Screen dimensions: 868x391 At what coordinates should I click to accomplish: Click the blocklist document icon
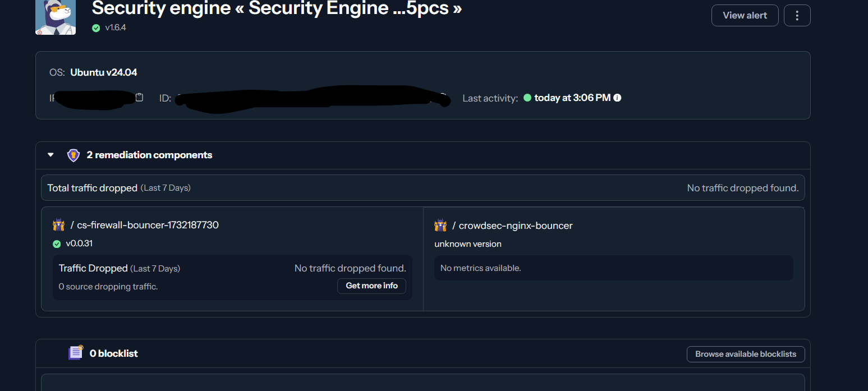pos(75,352)
